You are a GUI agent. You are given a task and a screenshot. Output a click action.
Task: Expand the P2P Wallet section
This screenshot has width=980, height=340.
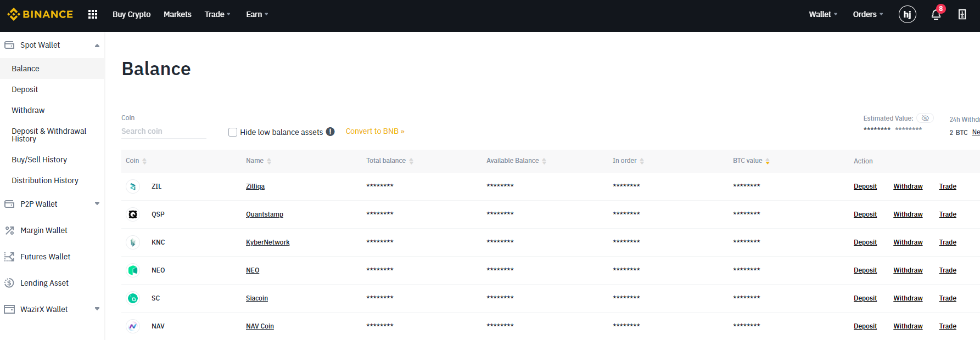coord(97,203)
